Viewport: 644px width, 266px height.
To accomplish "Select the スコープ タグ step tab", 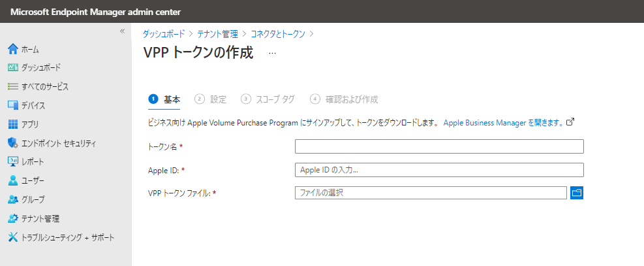I will 268,99.
